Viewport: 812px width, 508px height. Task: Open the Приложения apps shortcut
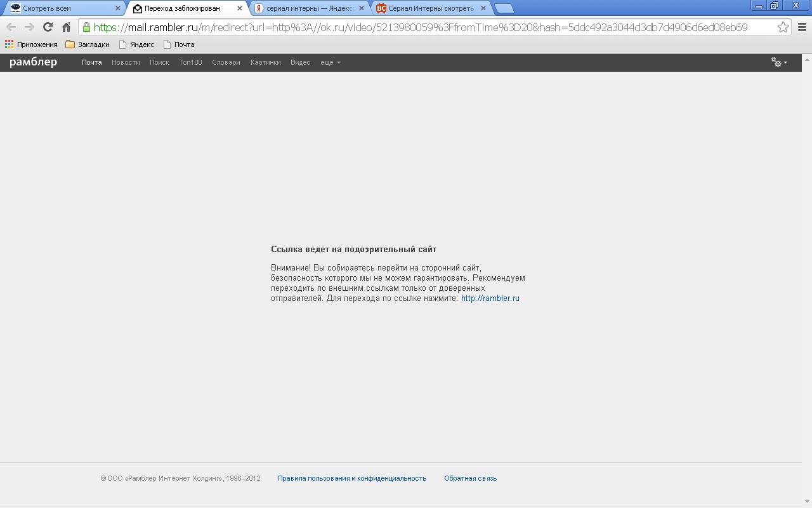pos(31,44)
